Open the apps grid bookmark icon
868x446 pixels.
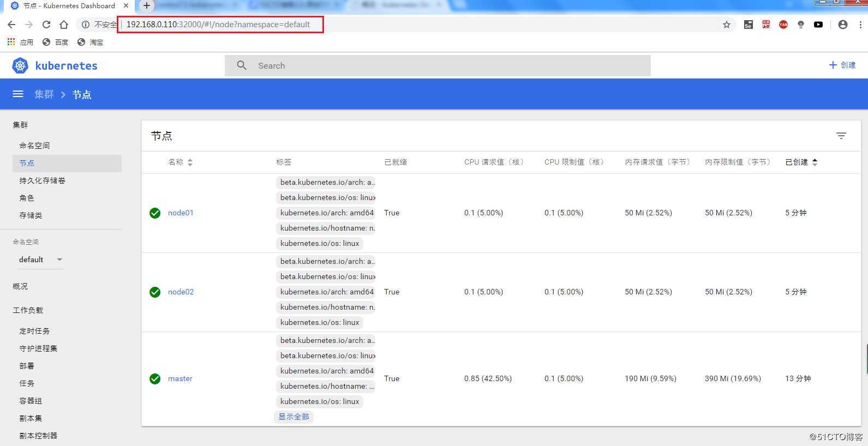(11, 42)
